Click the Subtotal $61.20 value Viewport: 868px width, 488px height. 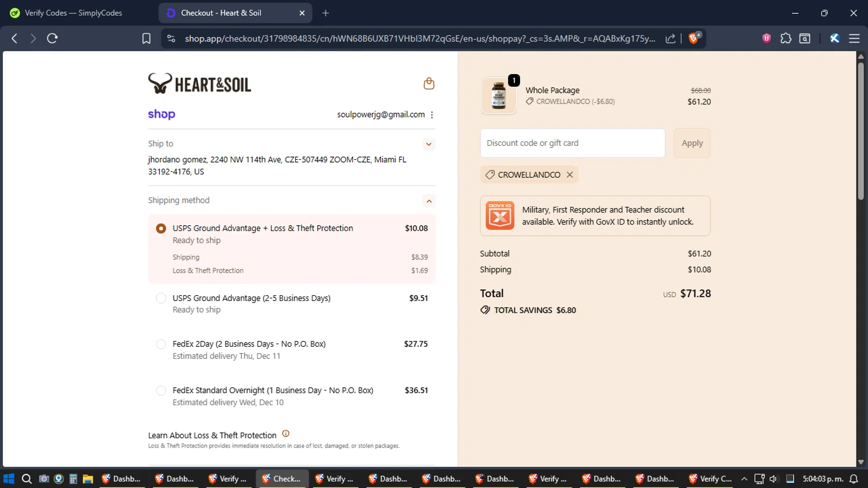700,254
